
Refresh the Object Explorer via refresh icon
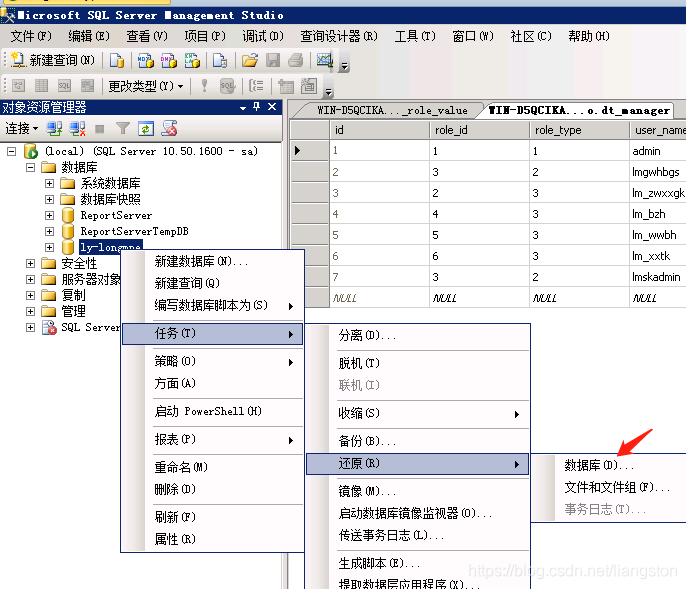point(146,129)
